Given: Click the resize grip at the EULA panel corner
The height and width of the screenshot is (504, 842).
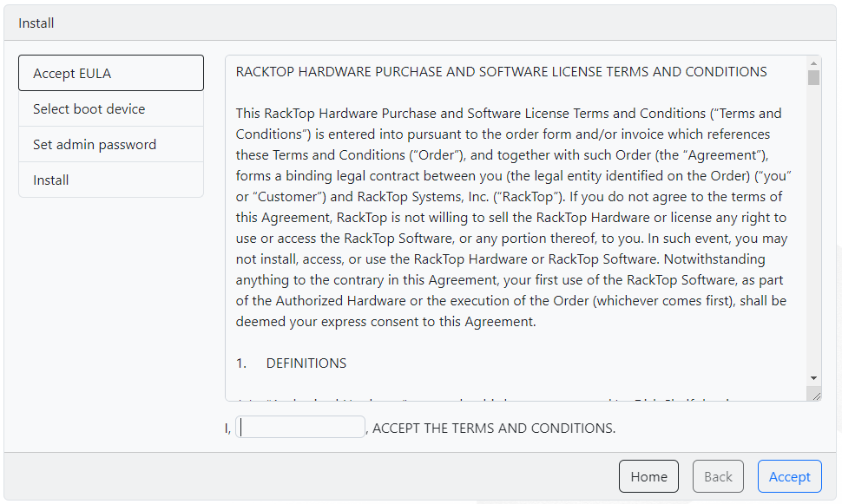Looking at the screenshot, I should pos(815,396).
